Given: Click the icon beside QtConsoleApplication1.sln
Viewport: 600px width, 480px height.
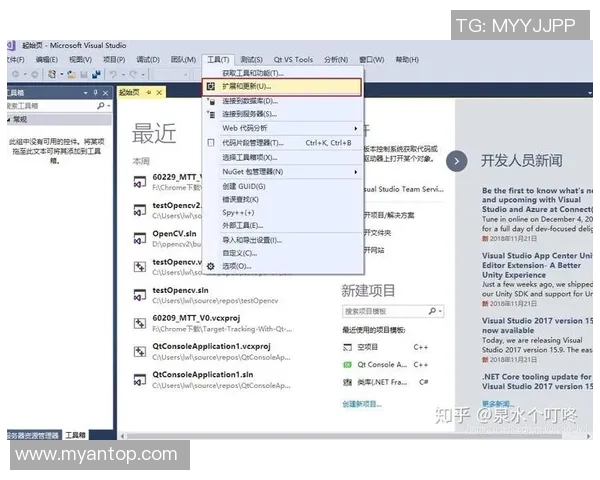Looking at the screenshot, I should [140, 380].
